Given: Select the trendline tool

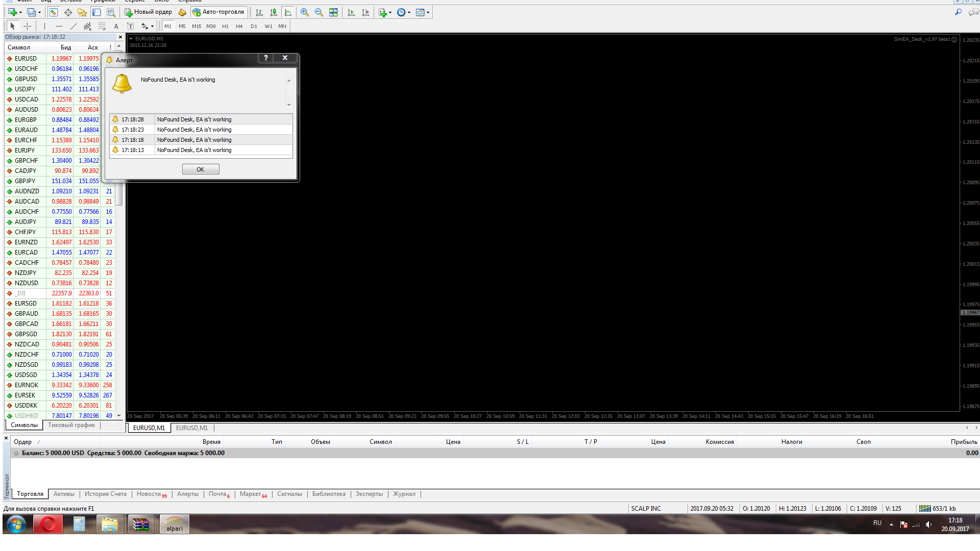Looking at the screenshot, I should click(73, 26).
